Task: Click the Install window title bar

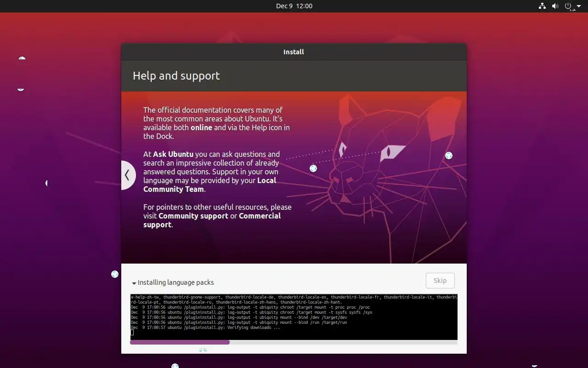Action: click(294, 52)
